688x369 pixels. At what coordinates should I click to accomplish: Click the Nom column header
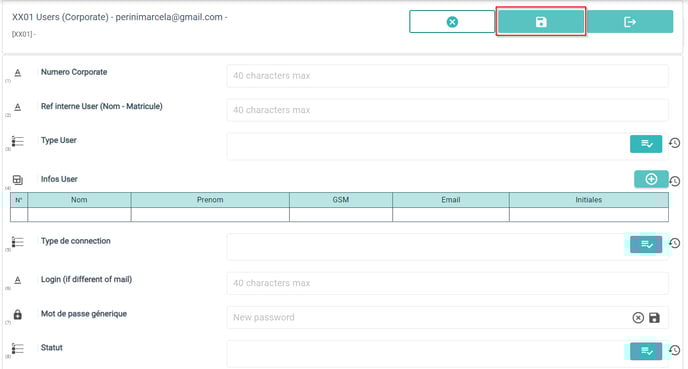click(79, 200)
